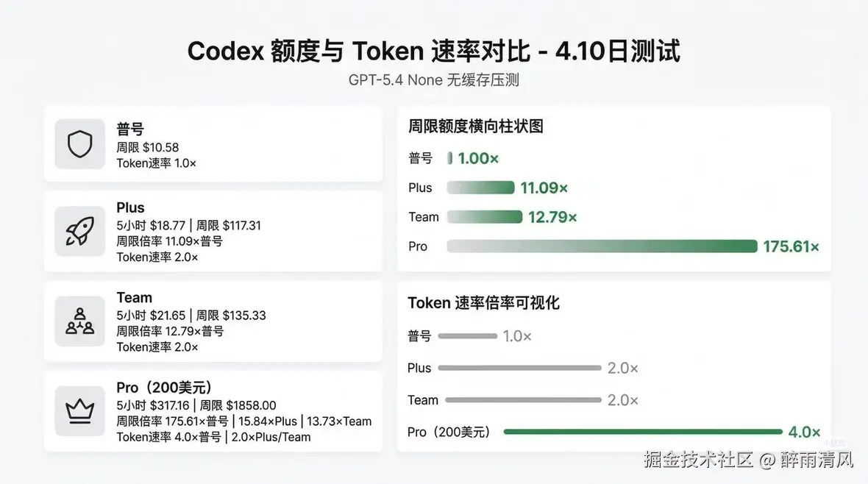The width and height of the screenshot is (868, 484).
Task: Click the team members icon on the Team card
Action: [79, 321]
